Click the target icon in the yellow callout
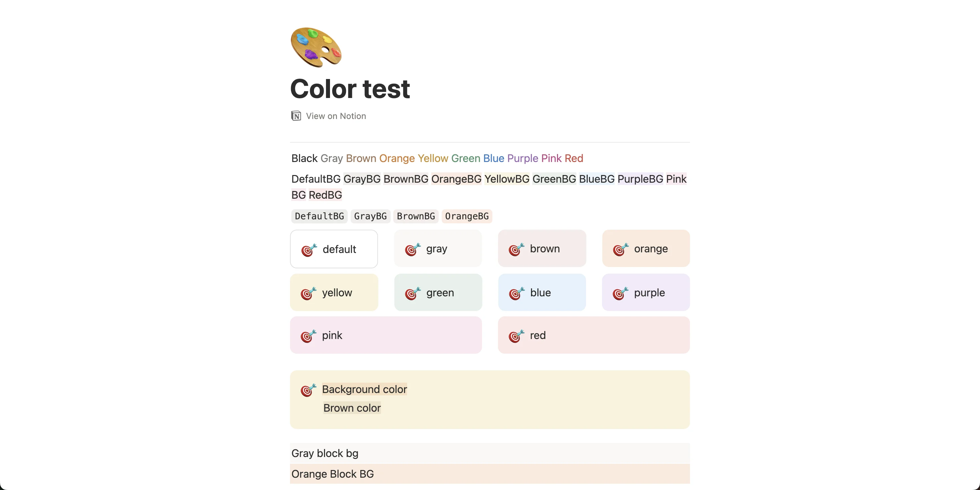The width and height of the screenshot is (980, 490). tap(307, 294)
